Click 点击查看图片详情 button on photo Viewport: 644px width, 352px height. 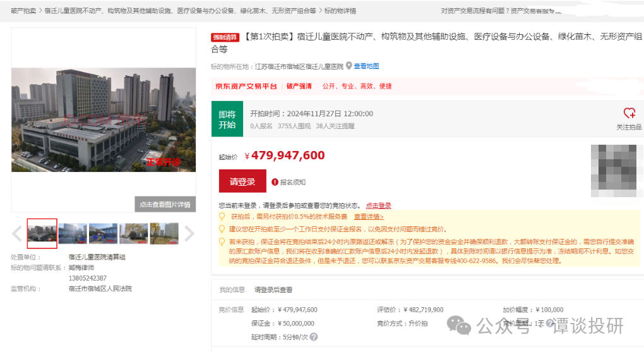(165, 204)
